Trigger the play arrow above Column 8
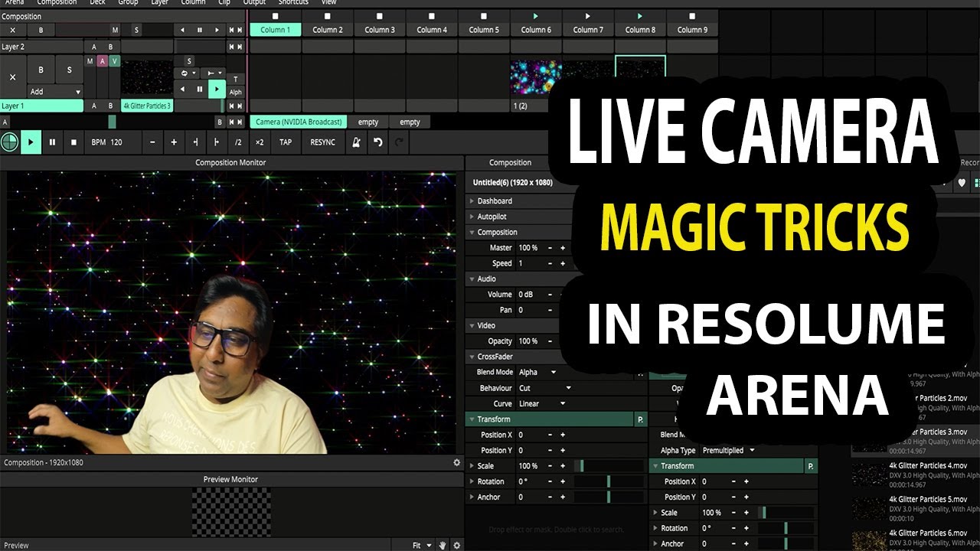 point(640,15)
